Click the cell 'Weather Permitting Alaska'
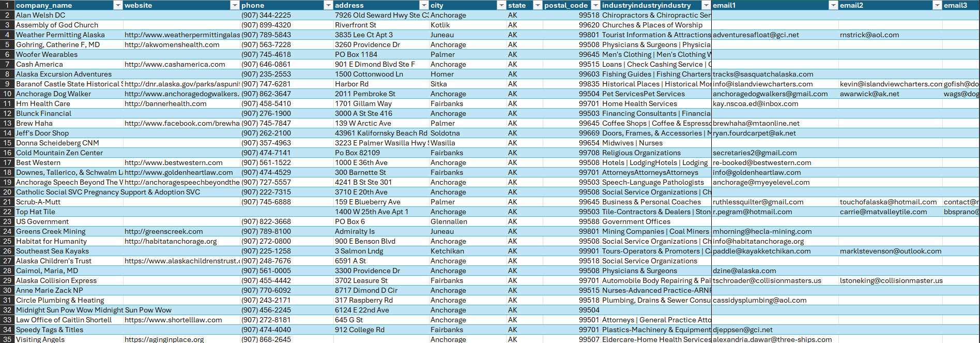The width and height of the screenshot is (980, 343). pyautogui.click(x=69, y=35)
